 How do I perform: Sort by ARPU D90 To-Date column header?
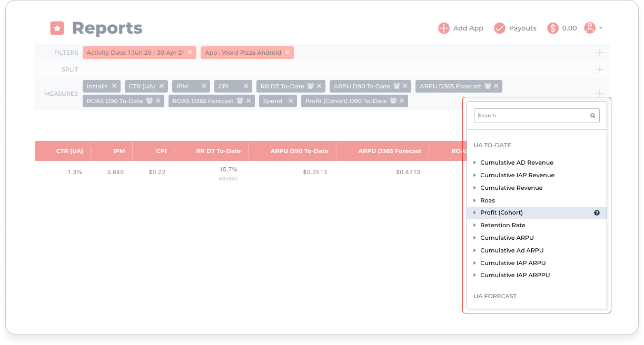pyautogui.click(x=299, y=151)
